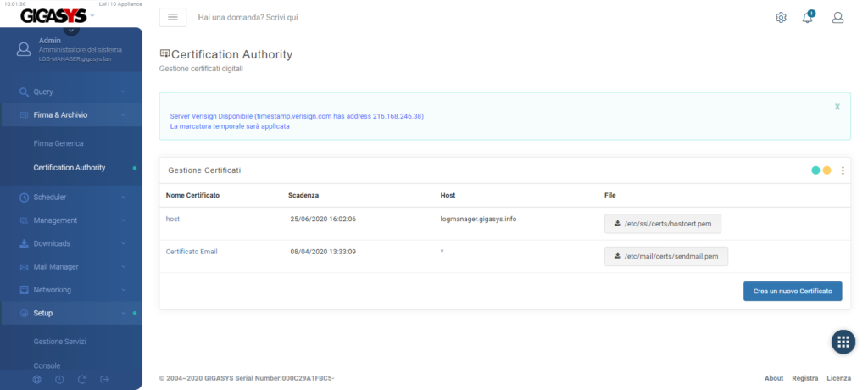Screen dimensions: 868x390
Task: Open the user profile icon in top bar
Action: click(837, 18)
